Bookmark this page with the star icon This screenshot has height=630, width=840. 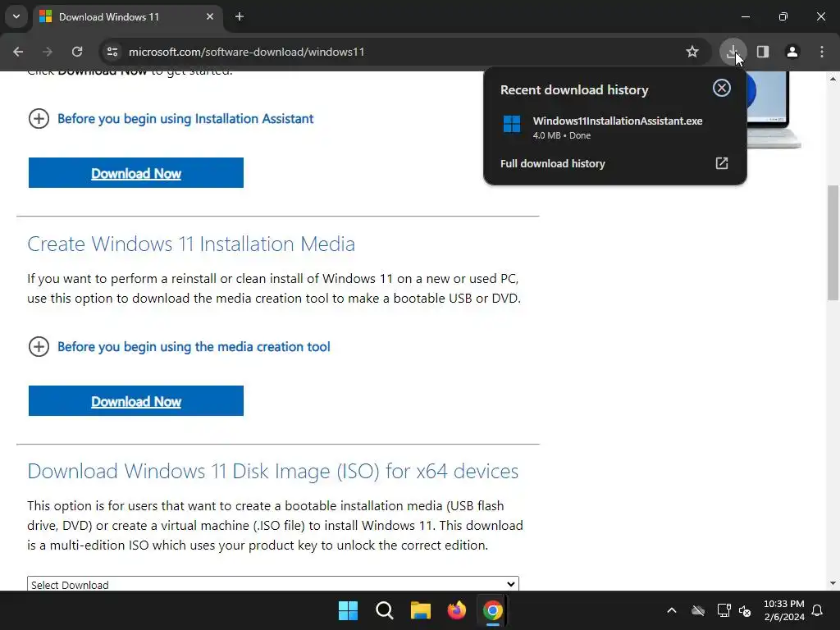tap(692, 52)
